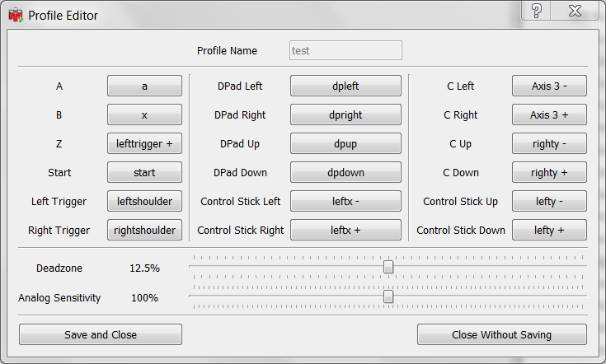This screenshot has height=364, width=606.
Task: Click the Profile Editor app icon
Action: point(16,16)
